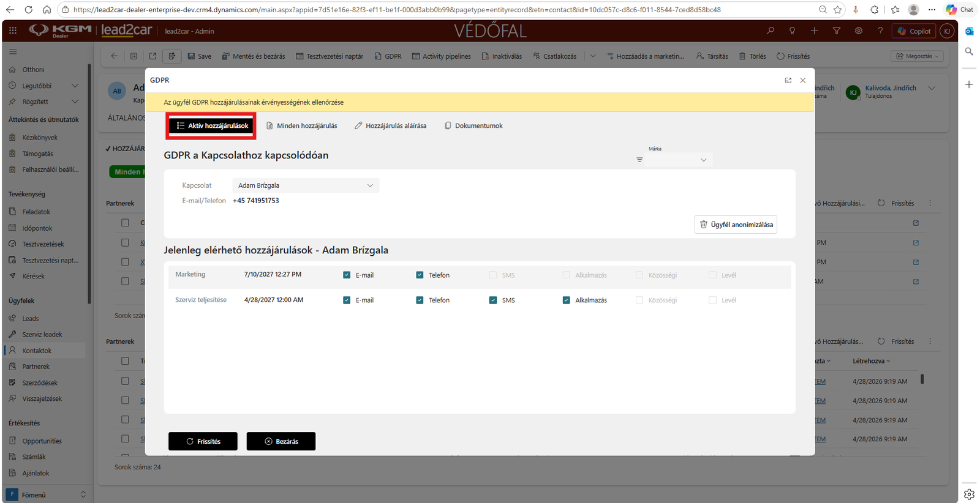Open Copilot from the header
The height and width of the screenshot is (503, 980).
[914, 31]
